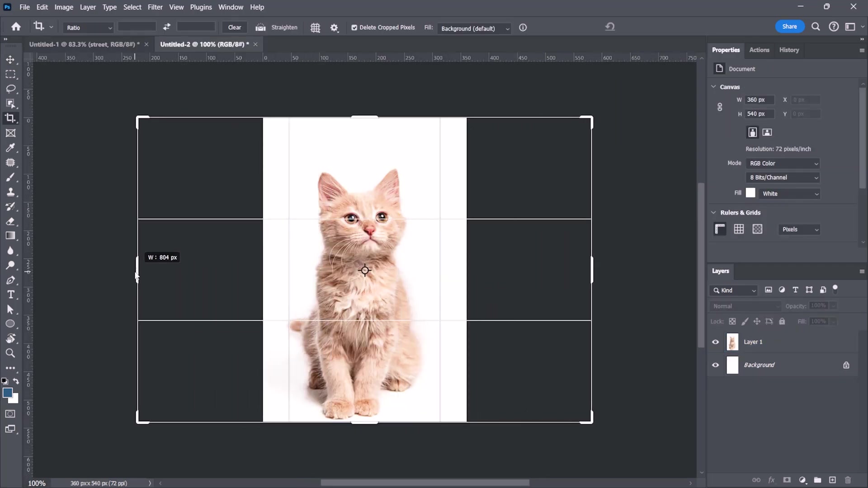Open the Plugins menu
This screenshot has width=868, height=488.
coord(201,7)
